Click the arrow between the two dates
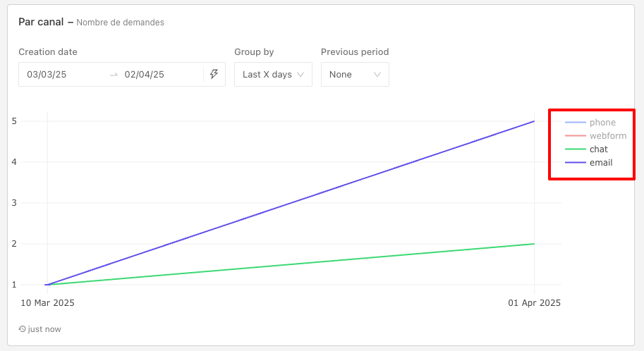Image resolution: width=644 pixels, height=351 pixels. [x=114, y=75]
